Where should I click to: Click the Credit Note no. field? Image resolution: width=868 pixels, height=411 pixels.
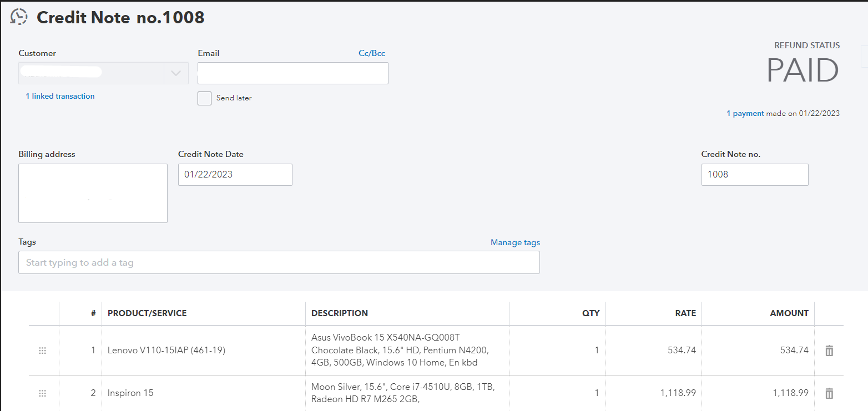pos(754,175)
